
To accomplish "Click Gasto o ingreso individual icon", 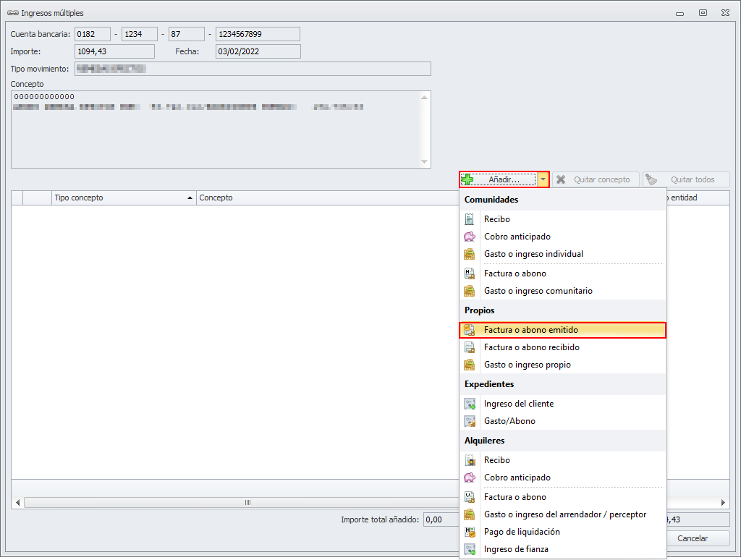I will [x=469, y=254].
